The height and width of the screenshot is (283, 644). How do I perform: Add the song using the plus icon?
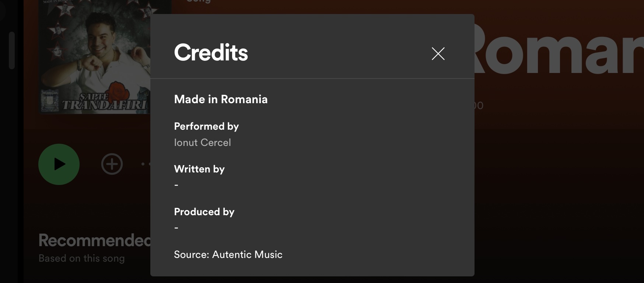click(112, 164)
